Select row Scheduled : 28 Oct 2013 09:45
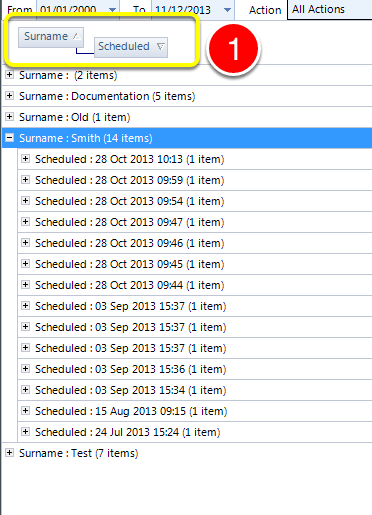Viewport: 372px width, 515px height. (x=195, y=264)
